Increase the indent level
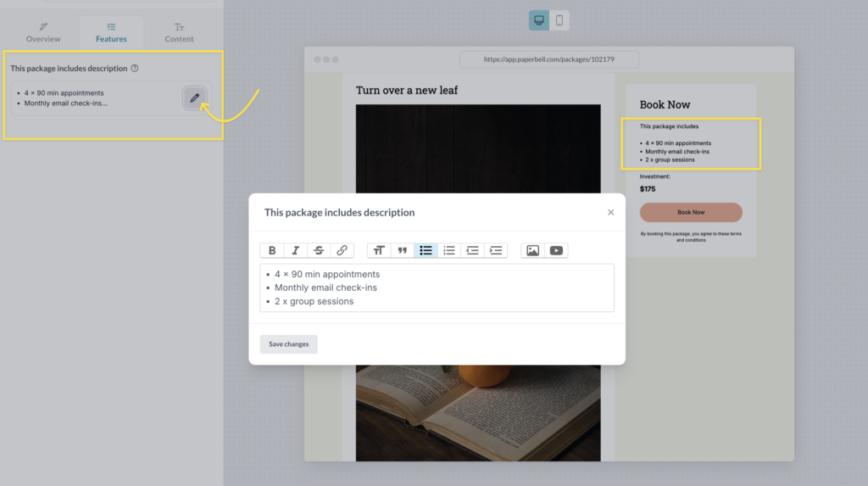The image size is (868, 486). 496,250
